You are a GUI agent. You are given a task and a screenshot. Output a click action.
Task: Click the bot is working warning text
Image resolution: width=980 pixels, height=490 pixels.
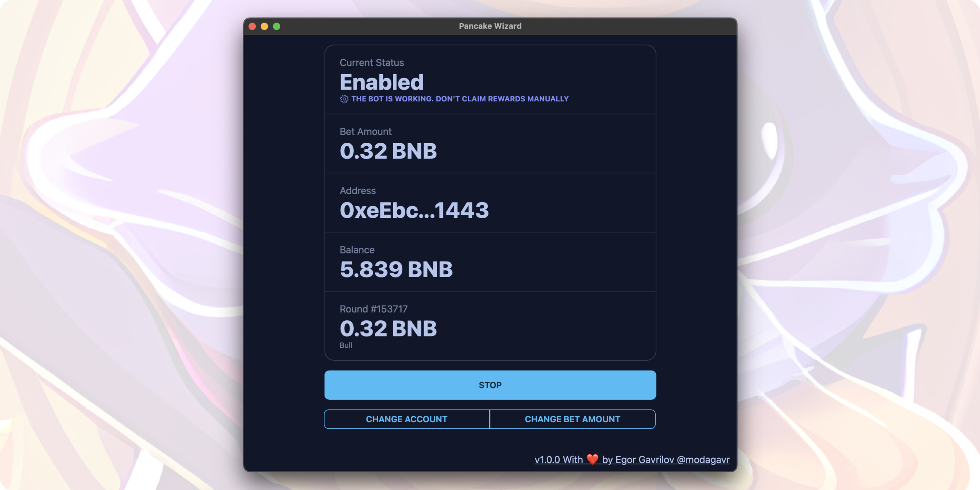(x=459, y=99)
